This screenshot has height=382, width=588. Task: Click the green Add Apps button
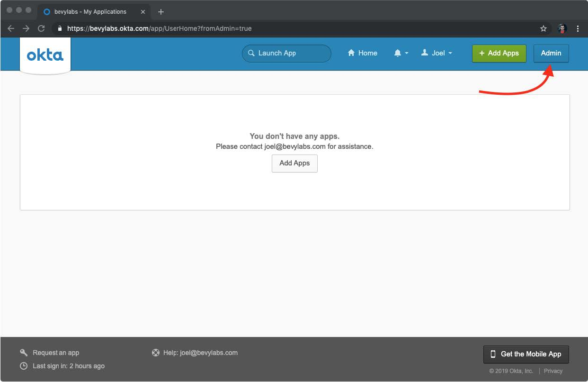click(499, 53)
